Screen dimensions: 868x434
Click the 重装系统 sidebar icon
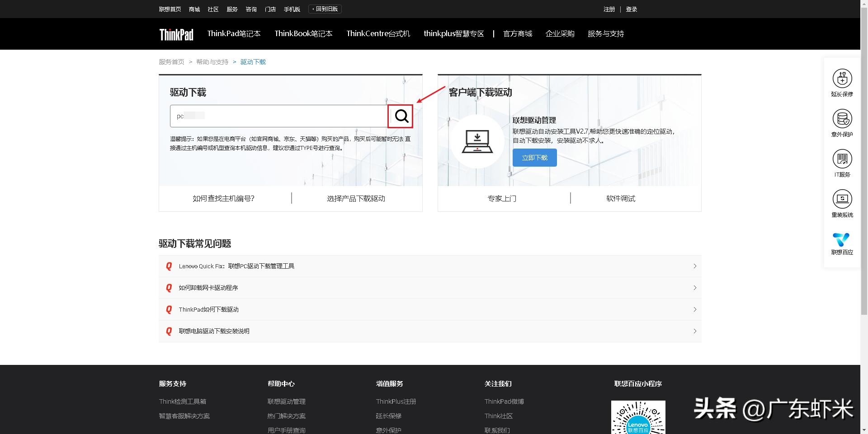pyautogui.click(x=842, y=198)
